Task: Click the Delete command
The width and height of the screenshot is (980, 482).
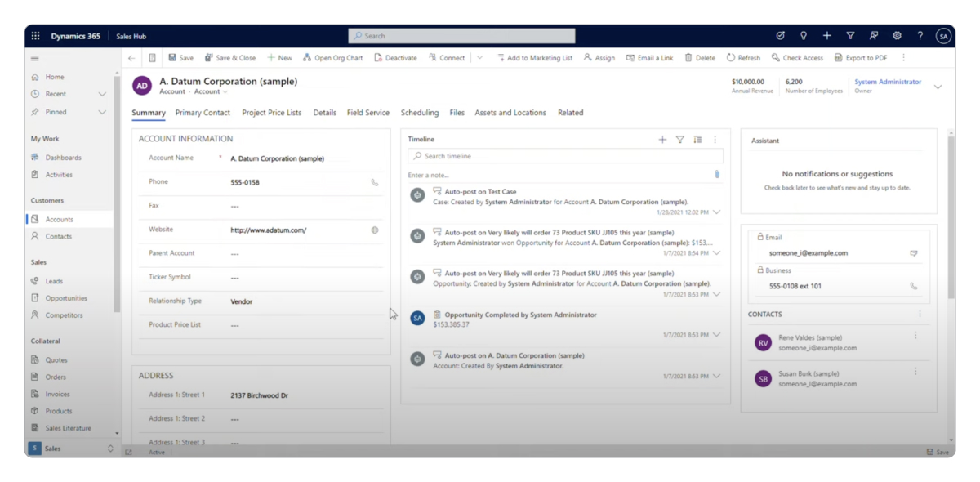Action: (700, 58)
